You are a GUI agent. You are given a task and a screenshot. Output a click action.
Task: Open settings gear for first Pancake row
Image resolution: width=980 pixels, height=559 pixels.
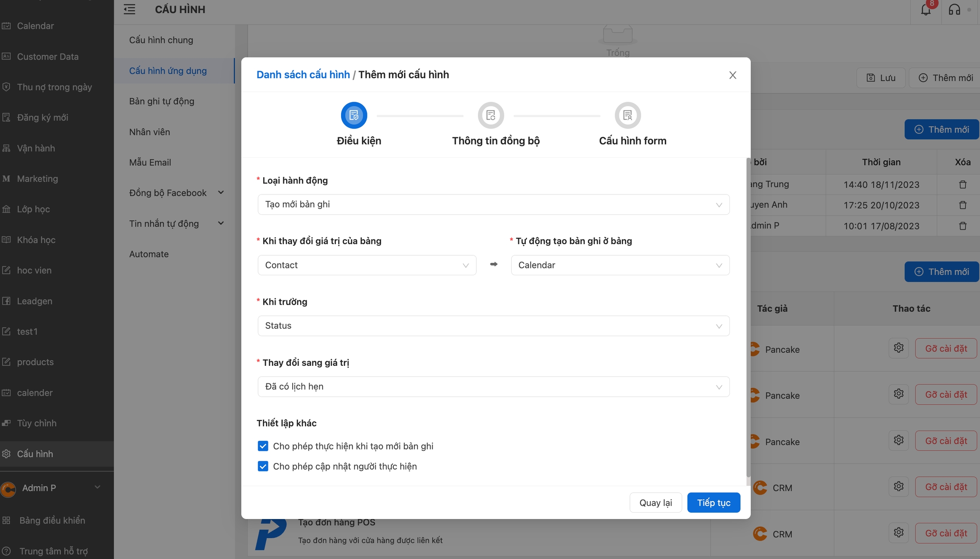point(898,348)
